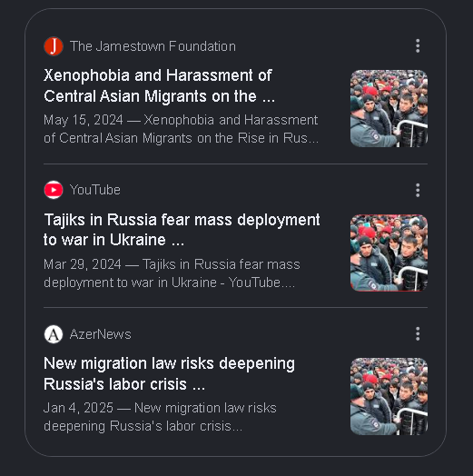Click the YouTube play logo favicon
473x476 pixels.
(x=54, y=190)
